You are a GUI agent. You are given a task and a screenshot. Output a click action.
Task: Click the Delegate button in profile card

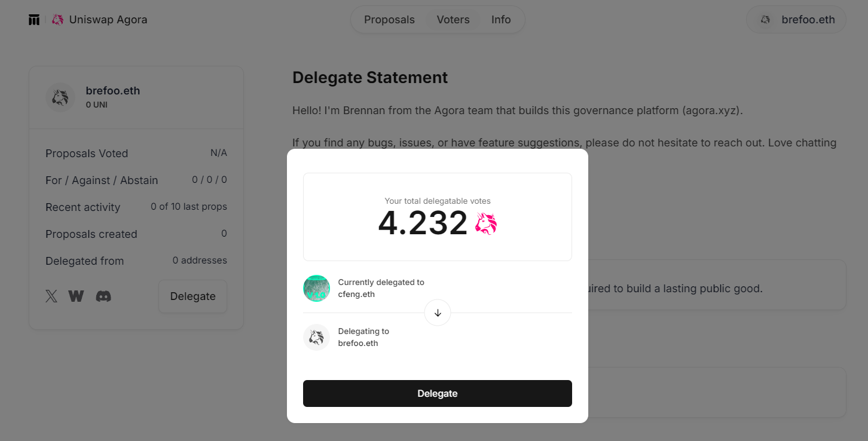click(x=192, y=296)
